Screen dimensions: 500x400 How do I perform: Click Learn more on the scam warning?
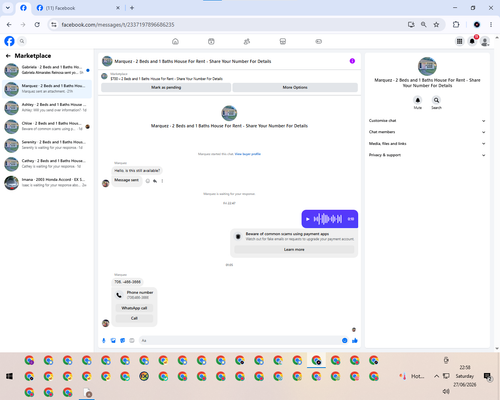[294, 249]
